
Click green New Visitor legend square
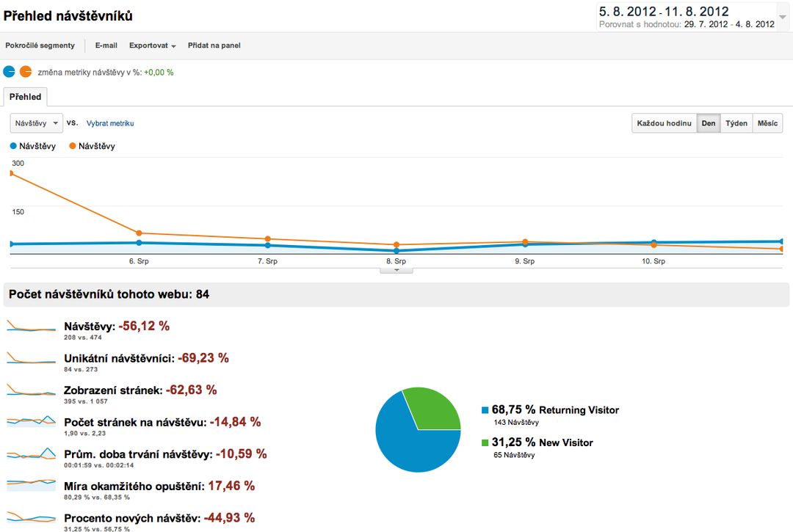tap(485, 442)
